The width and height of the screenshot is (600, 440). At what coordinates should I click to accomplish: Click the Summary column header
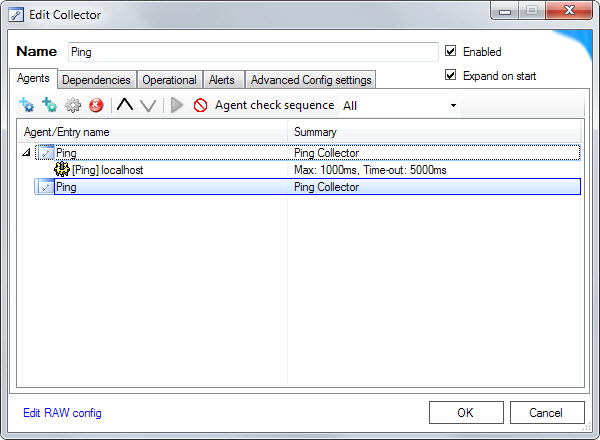pos(434,132)
